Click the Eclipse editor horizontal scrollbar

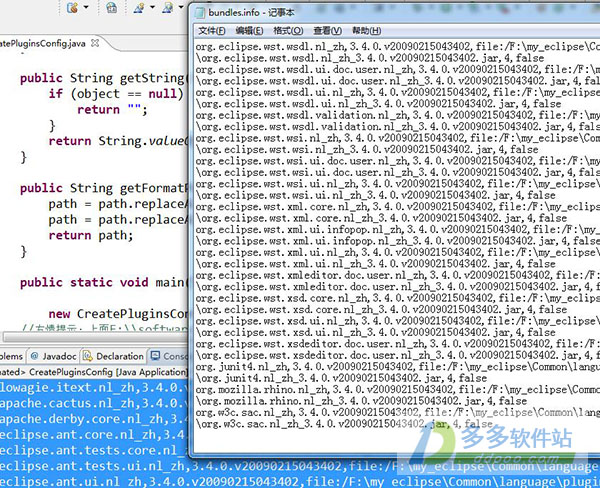tap(95, 338)
